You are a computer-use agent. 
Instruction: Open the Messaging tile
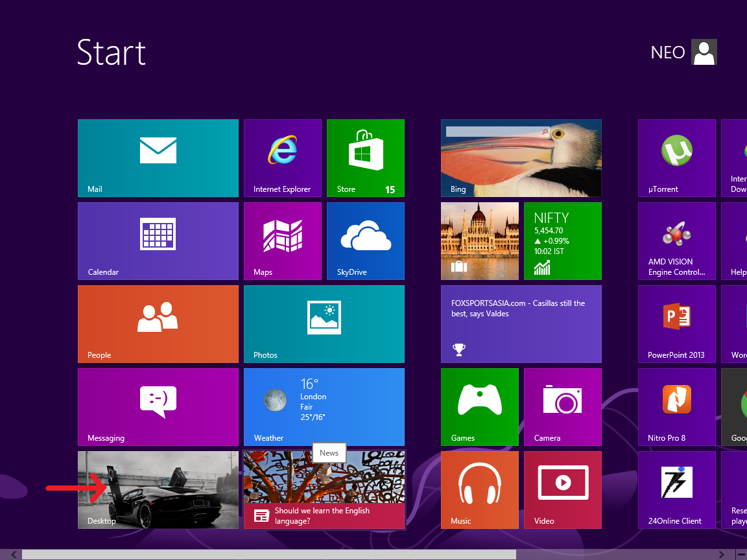(158, 406)
